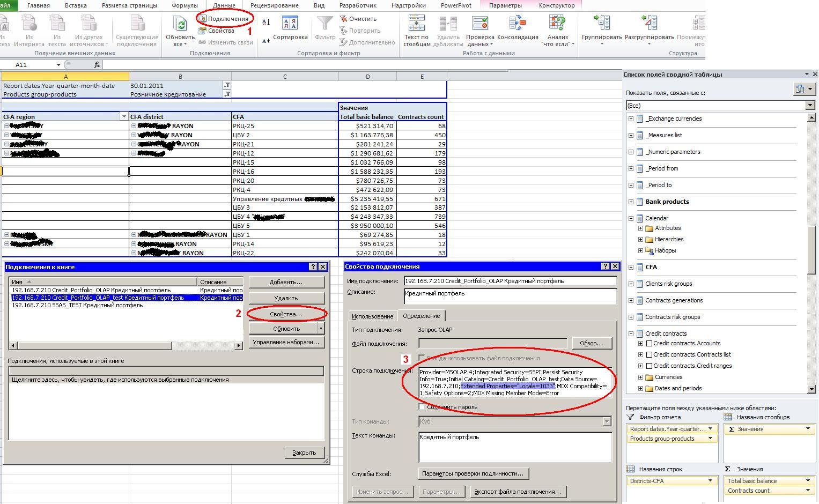Image resolution: width=819 pixels, height=504 pixels.
Task: Open the Districts-CFA row field dropdown
Action: [x=710, y=481]
